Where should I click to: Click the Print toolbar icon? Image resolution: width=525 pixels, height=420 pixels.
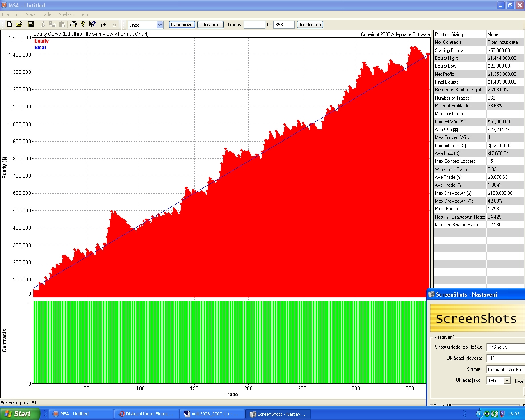(73, 25)
